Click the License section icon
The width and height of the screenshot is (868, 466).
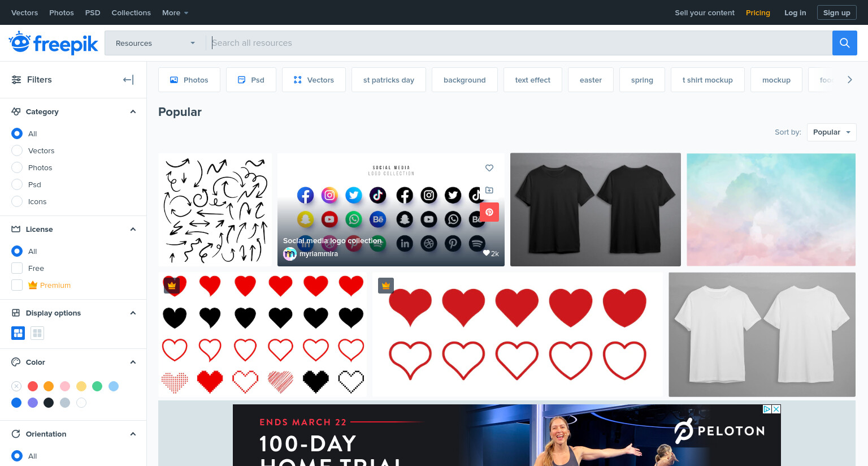[x=16, y=229]
